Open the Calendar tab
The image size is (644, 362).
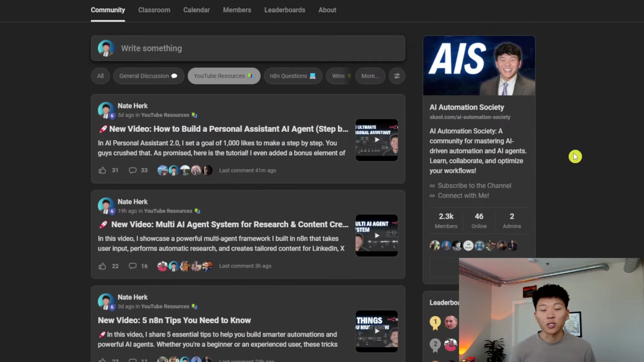click(196, 10)
